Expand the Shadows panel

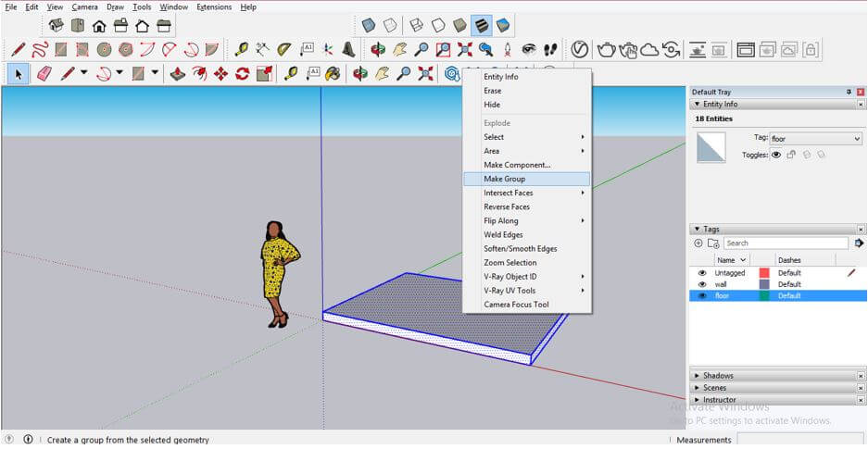coord(697,376)
